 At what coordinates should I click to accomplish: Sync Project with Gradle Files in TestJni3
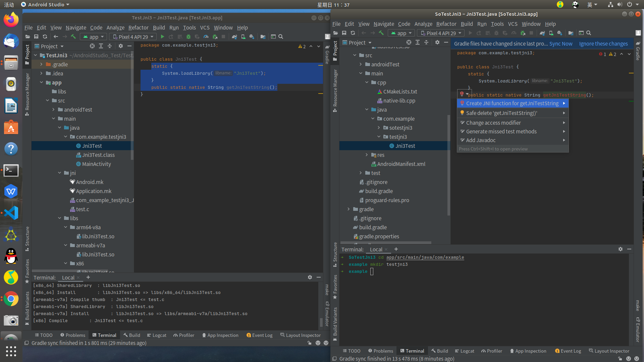click(234, 37)
